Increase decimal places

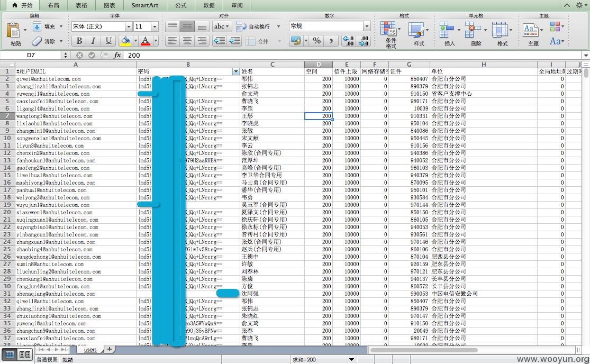[348, 41]
